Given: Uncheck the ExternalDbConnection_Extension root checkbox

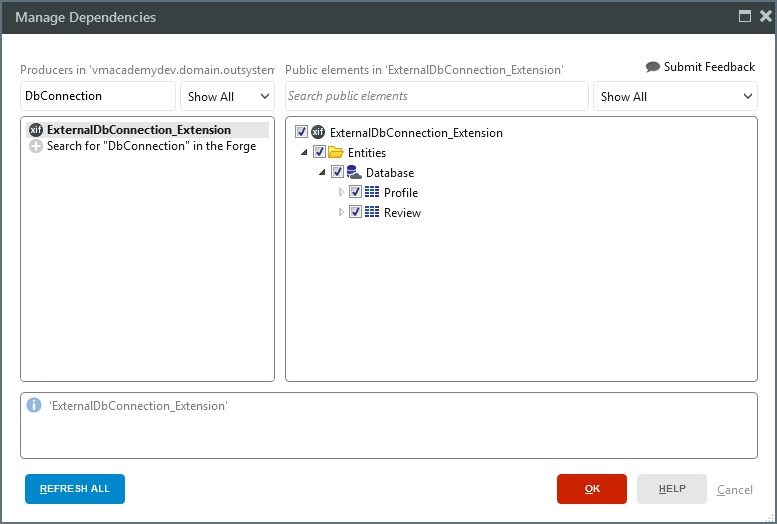Looking at the screenshot, I should (301, 132).
